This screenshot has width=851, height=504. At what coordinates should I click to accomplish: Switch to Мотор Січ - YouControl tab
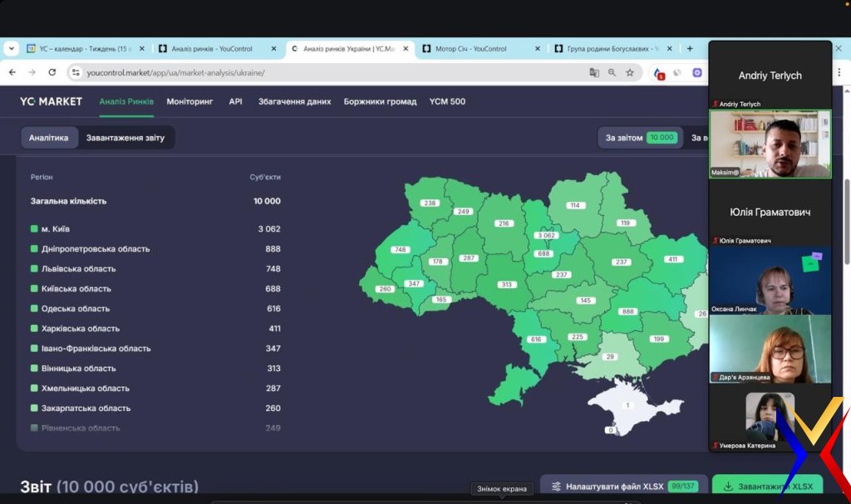(470, 49)
